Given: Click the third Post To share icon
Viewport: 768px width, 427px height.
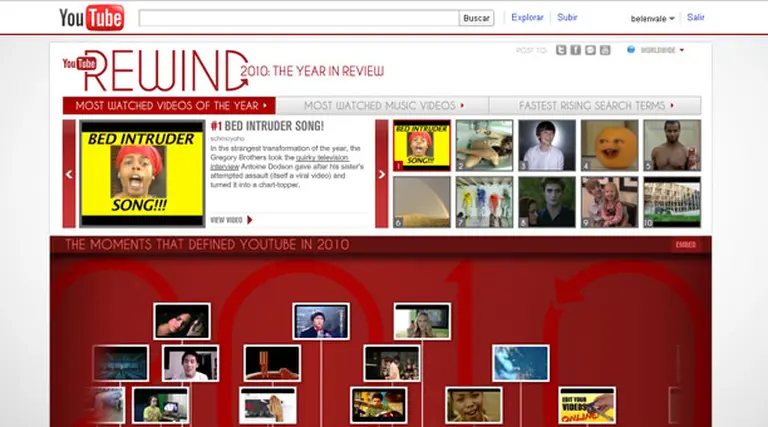Looking at the screenshot, I should click(x=590, y=50).
